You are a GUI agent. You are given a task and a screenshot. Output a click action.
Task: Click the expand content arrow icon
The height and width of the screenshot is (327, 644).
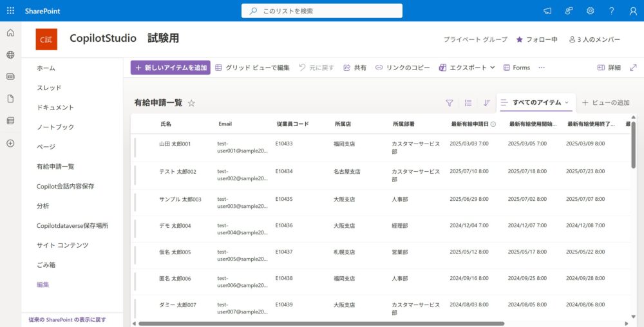pos(633,68)
